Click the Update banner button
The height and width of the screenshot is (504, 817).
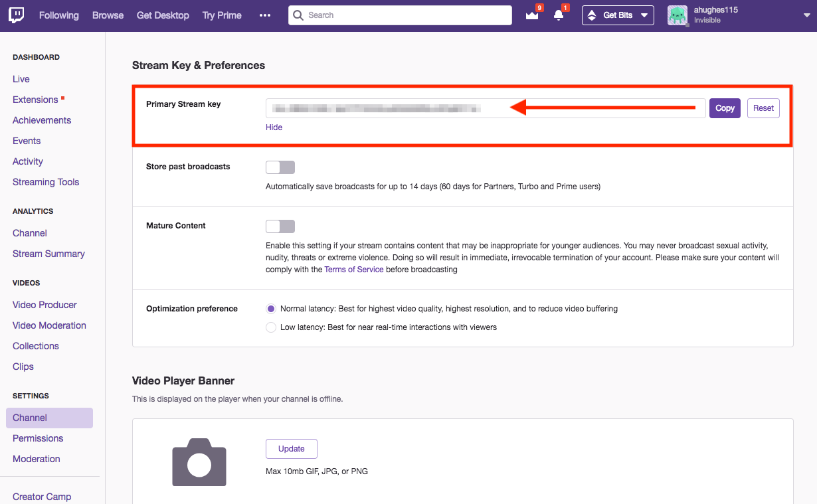[292, 449]
